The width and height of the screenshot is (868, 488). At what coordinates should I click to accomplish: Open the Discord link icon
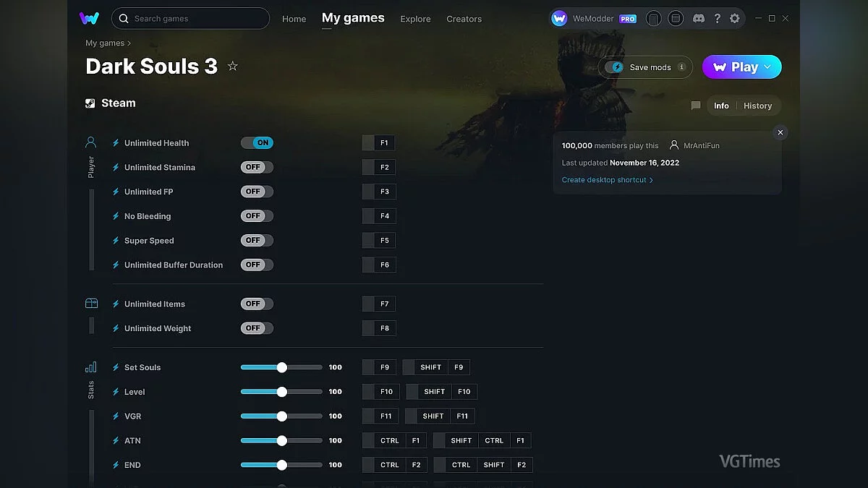click(697, 19)
